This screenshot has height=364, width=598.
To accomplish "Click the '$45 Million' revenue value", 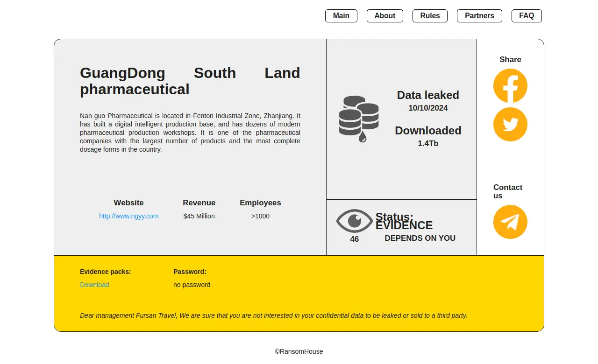I will 199,216.
